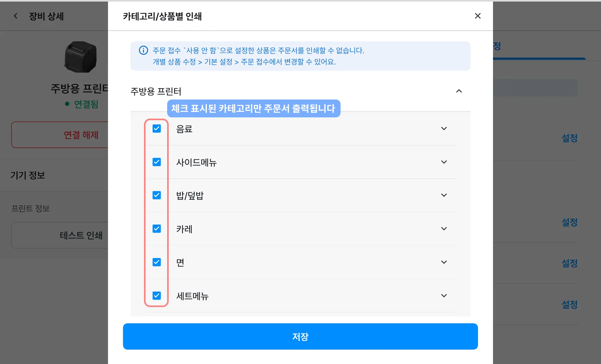Viewport: 601px width, 364px height.
Task: Uncheck the 면 category checkbox
Action: coord(157,262)
